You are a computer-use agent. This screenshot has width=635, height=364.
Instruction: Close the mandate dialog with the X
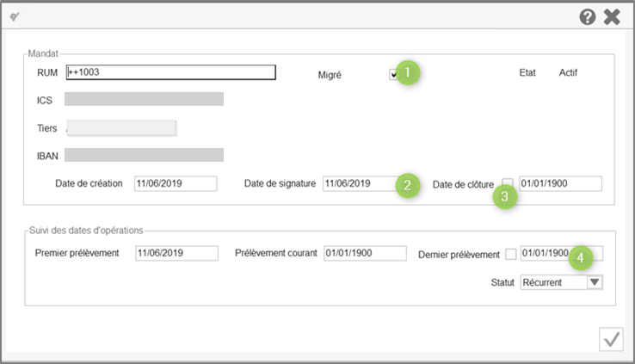click(x=612, y=16)
